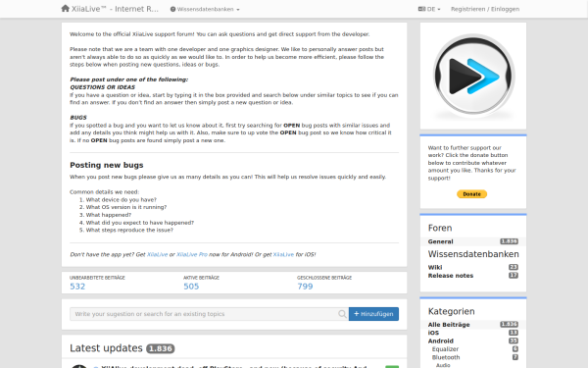Click the Posting new bugs heading
Image resolution: width=588 pixels, height=368 pixels.
[x=107, y=165]
